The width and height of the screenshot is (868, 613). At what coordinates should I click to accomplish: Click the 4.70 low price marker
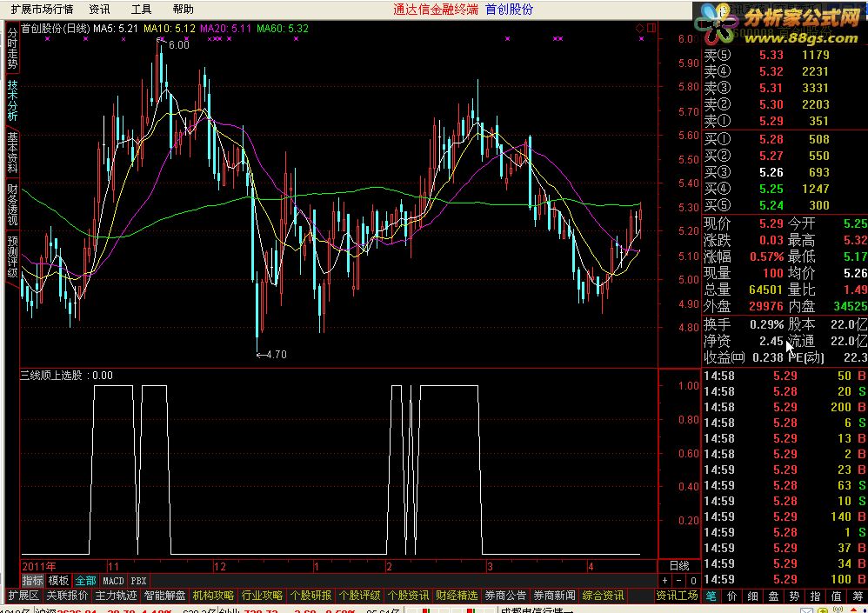(277, 355)
